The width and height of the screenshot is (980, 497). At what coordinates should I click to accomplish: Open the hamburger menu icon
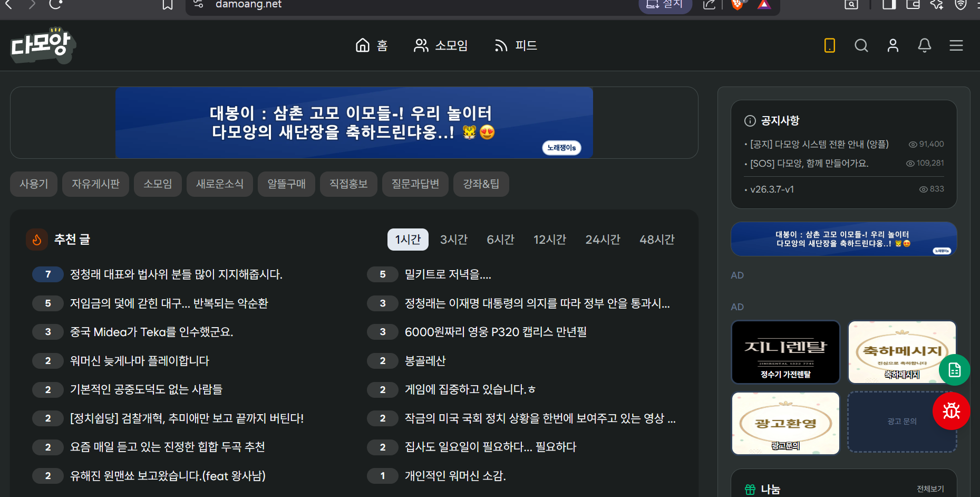pos(956,45)
